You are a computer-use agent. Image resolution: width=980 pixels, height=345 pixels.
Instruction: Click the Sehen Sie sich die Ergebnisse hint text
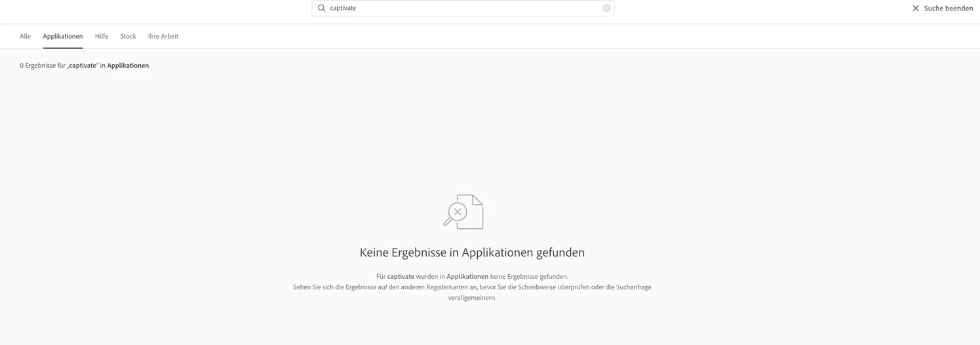tap(472, 293)
